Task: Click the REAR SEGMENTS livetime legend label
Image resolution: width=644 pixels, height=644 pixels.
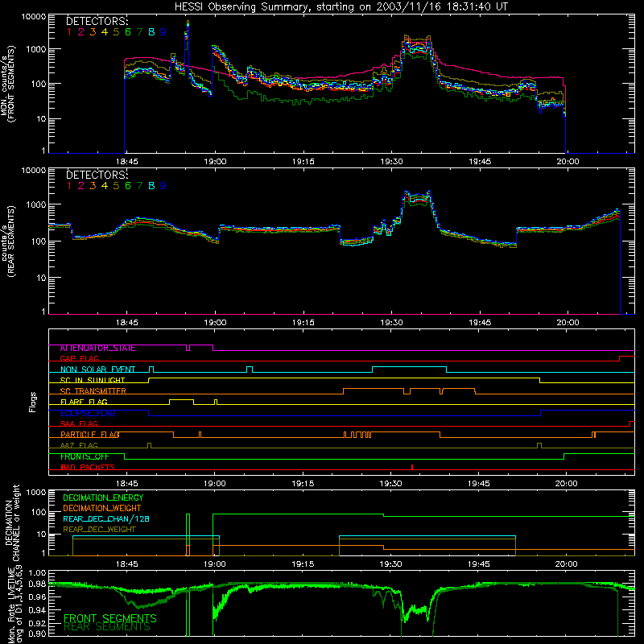Action: 107,627
